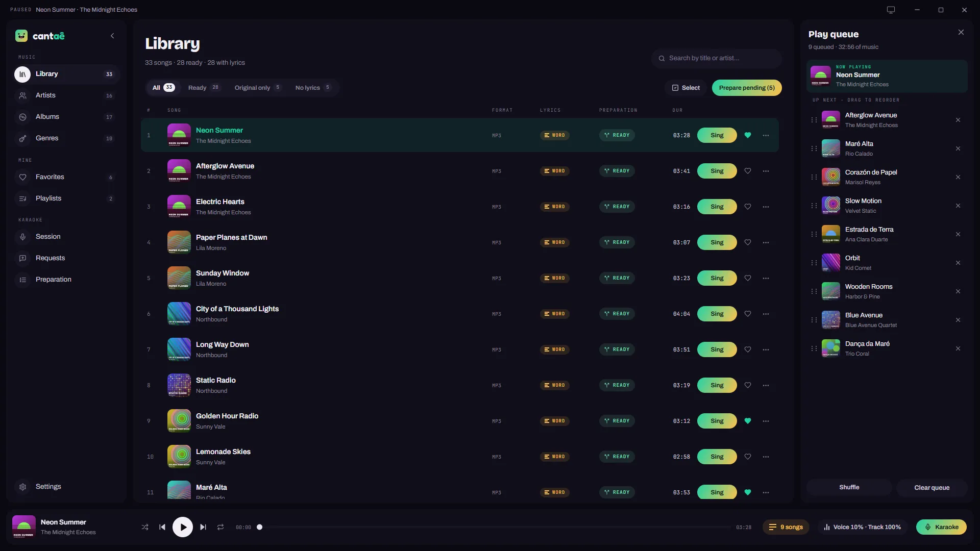Image resolution: width=980 pixels, height=551 pixels.
Task: Click Sing for City of a Thousand Lights
Action: point(717,314)
